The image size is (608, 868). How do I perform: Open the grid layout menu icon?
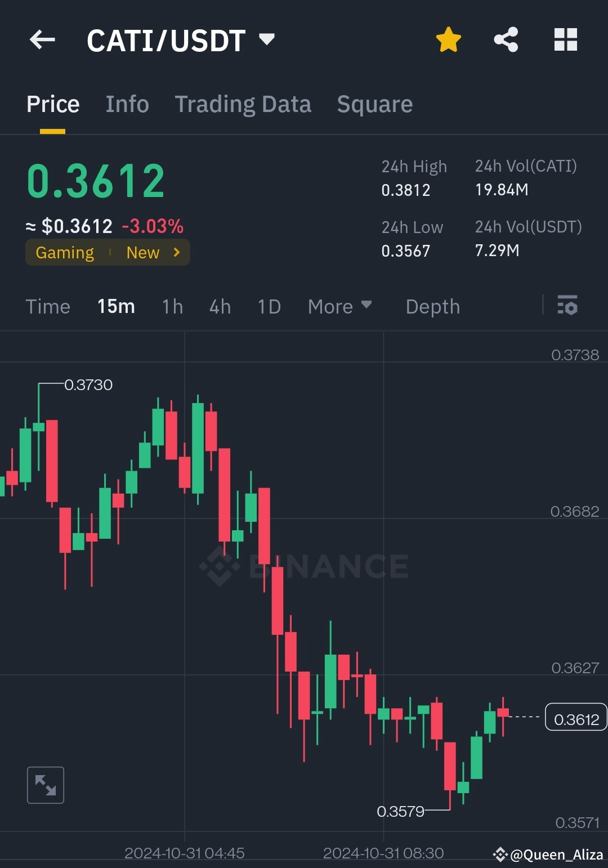(x=565, y=39)
